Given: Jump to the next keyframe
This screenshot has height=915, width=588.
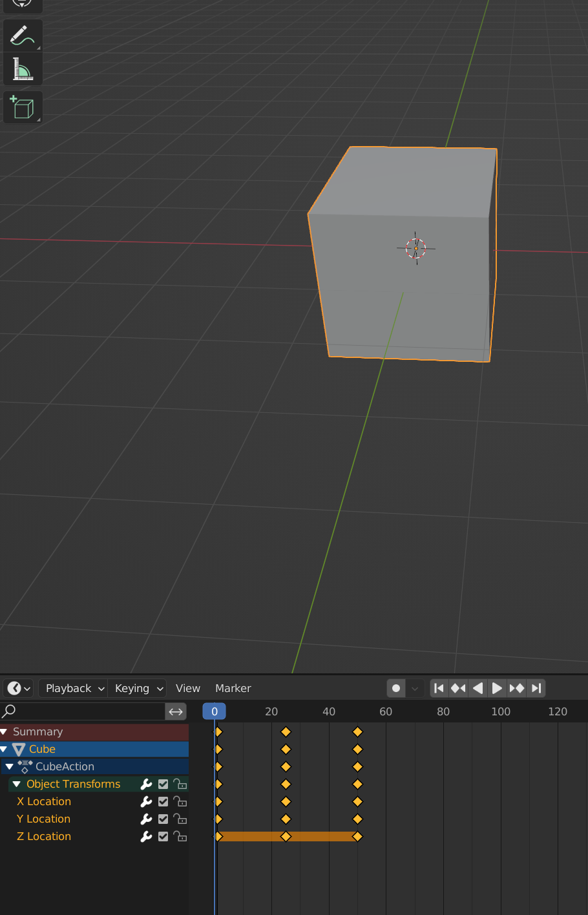Looking at the screenshot, I should pos(516,688).
